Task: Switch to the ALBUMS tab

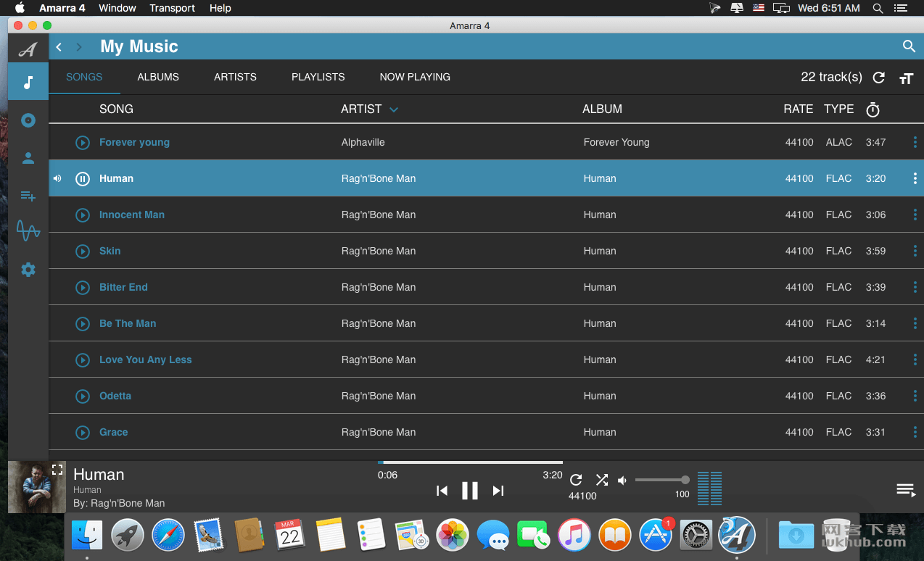Action: 158,77
